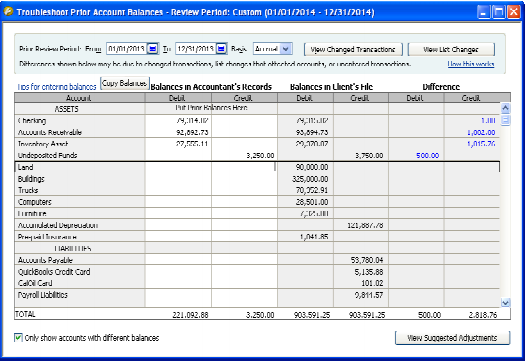Select the Land account debit cell

[178, 167]
